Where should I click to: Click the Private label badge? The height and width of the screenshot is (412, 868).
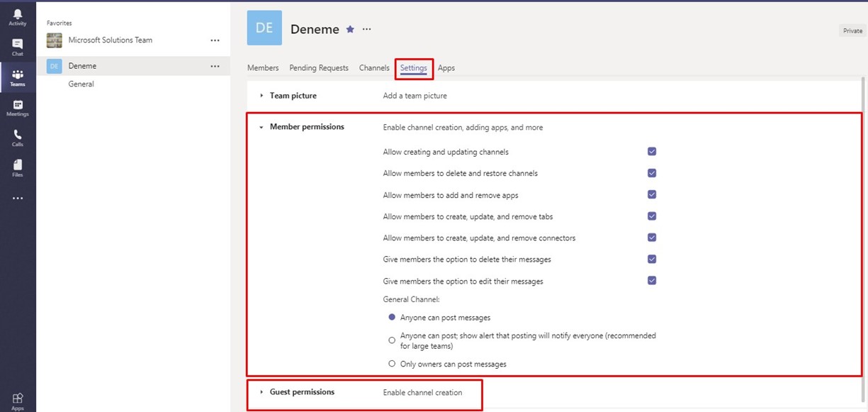coord(853,30)
